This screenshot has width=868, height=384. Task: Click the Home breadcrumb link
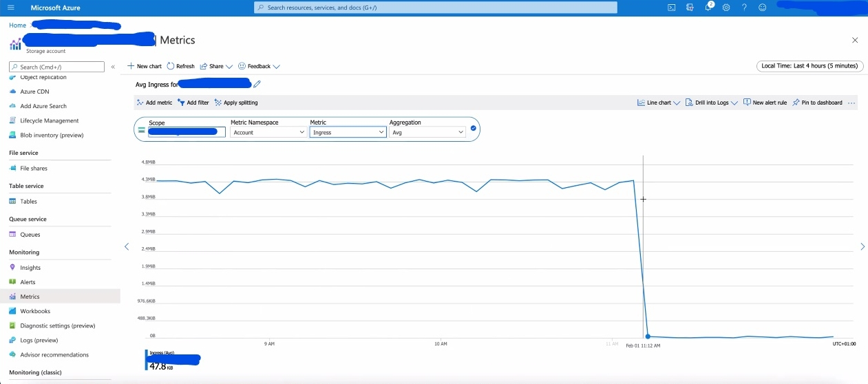[17, 25]
